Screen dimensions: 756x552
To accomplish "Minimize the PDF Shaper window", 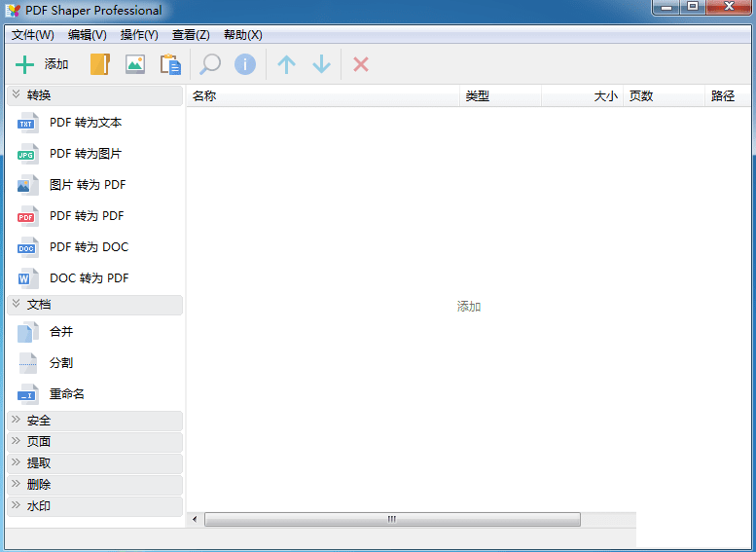I will (666, 7).
